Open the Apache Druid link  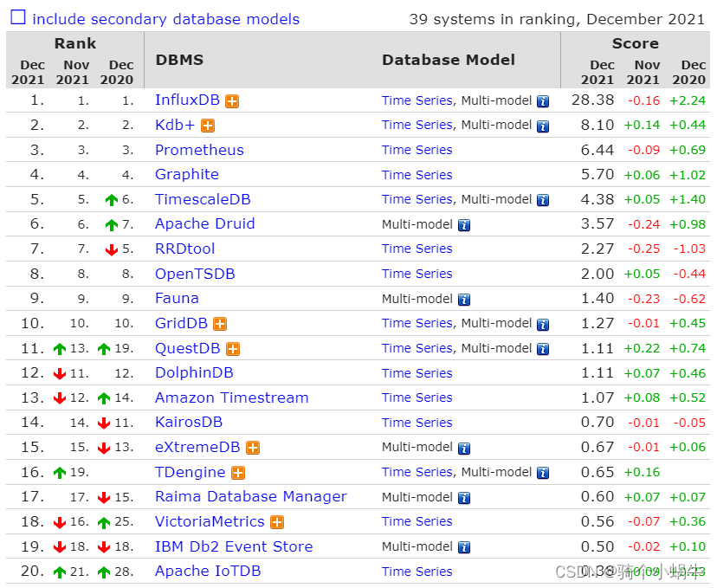(x=205, y=223)
